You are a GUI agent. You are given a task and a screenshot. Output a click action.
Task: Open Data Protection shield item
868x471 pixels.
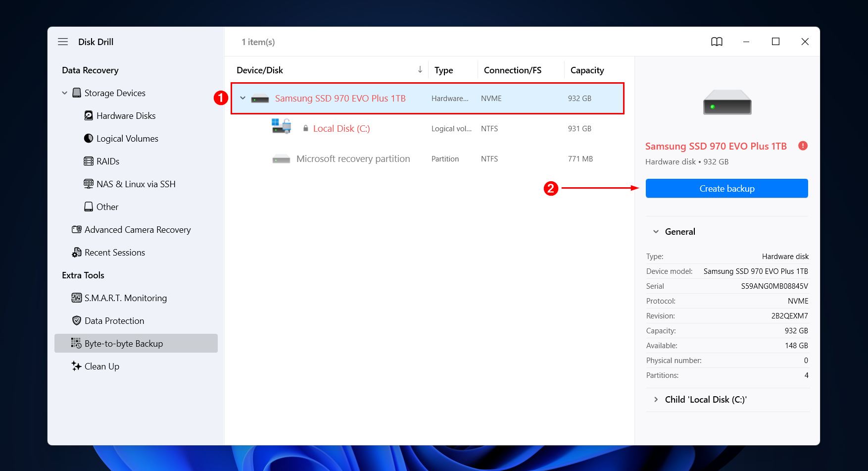[x=114, y=321]
